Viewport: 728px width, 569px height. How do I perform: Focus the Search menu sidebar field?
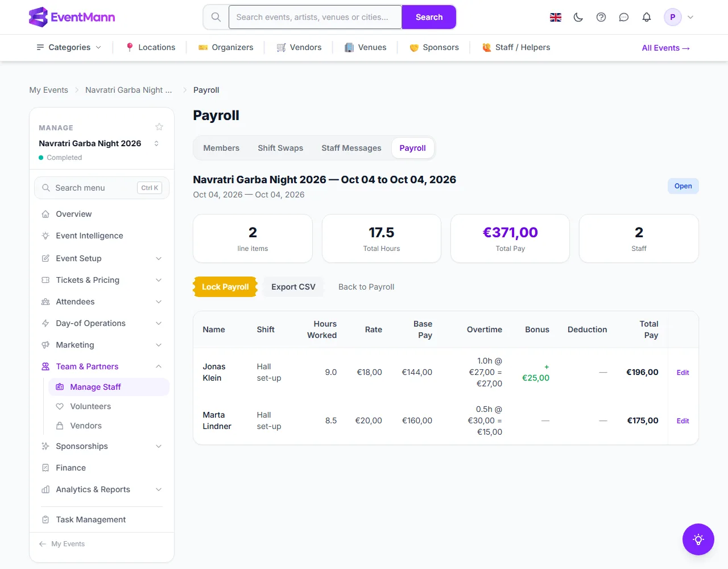102,188
